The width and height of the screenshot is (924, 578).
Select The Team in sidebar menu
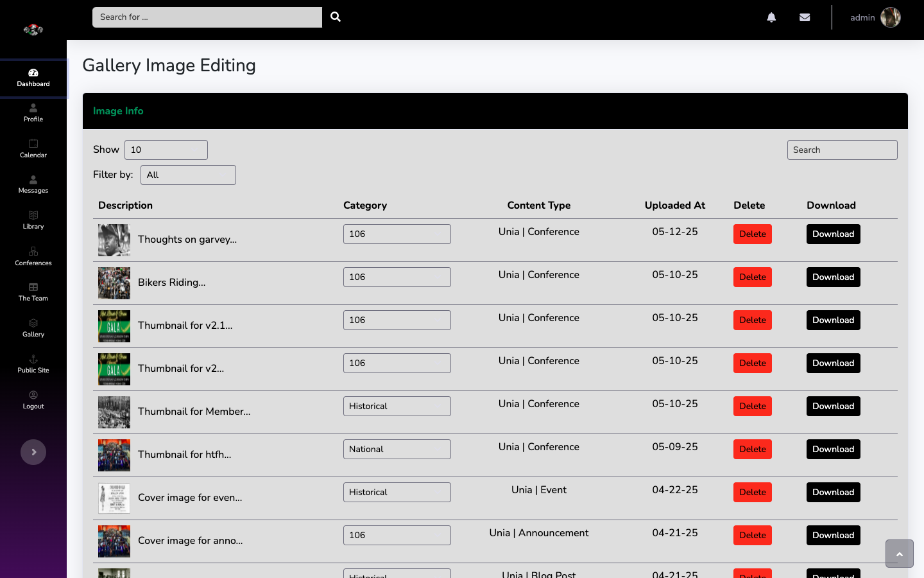tap(33, 292)
